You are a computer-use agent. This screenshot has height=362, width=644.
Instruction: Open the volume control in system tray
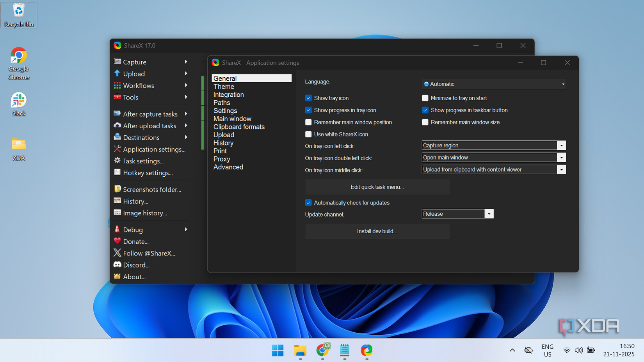578,350
